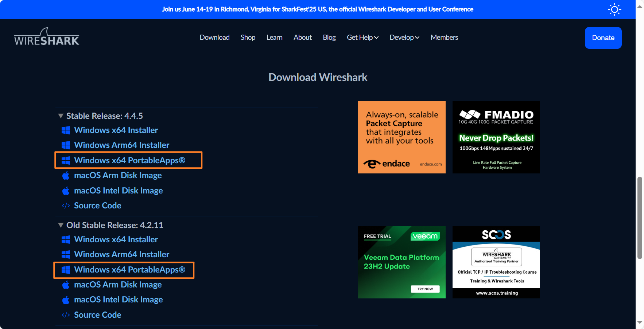The height and width of the screenshot is (329, 644).
Task: Click Windows icon beside Old Stable x64 Installer
Action: (66, 240)
